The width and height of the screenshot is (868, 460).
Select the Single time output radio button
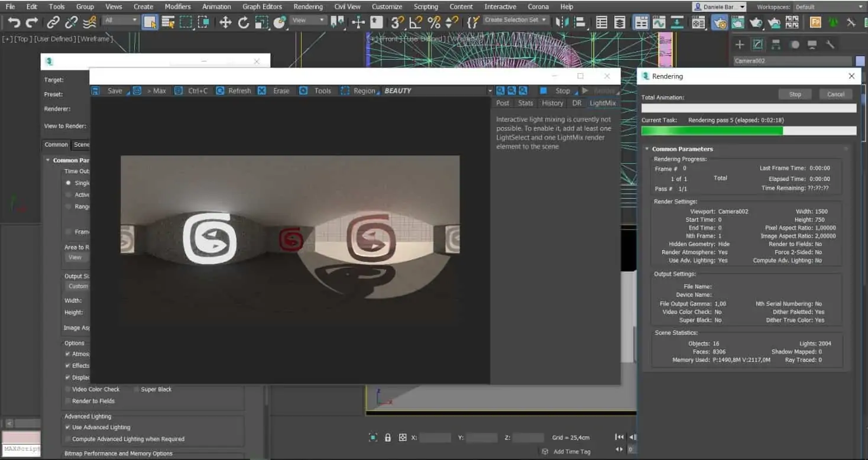(x=69, y=183)
